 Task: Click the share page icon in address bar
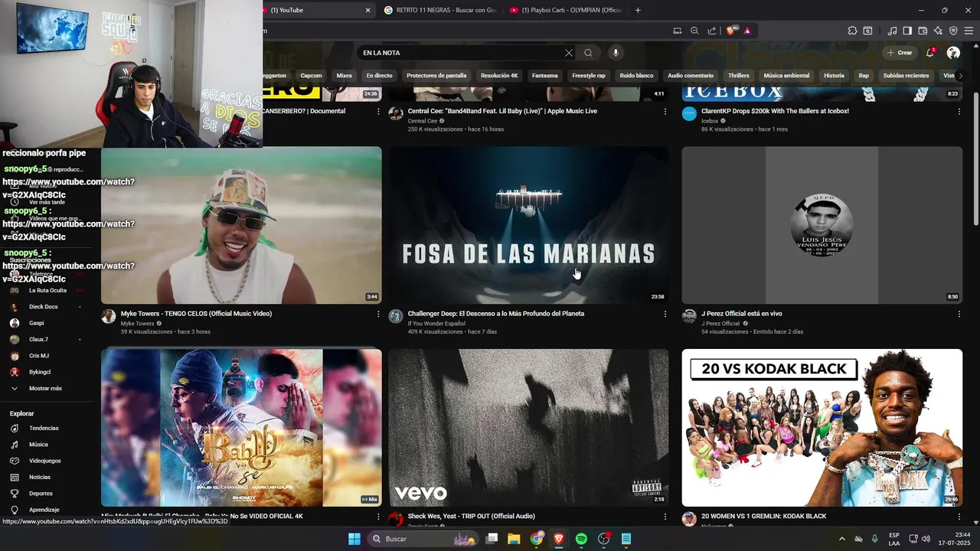coord(712,31)
